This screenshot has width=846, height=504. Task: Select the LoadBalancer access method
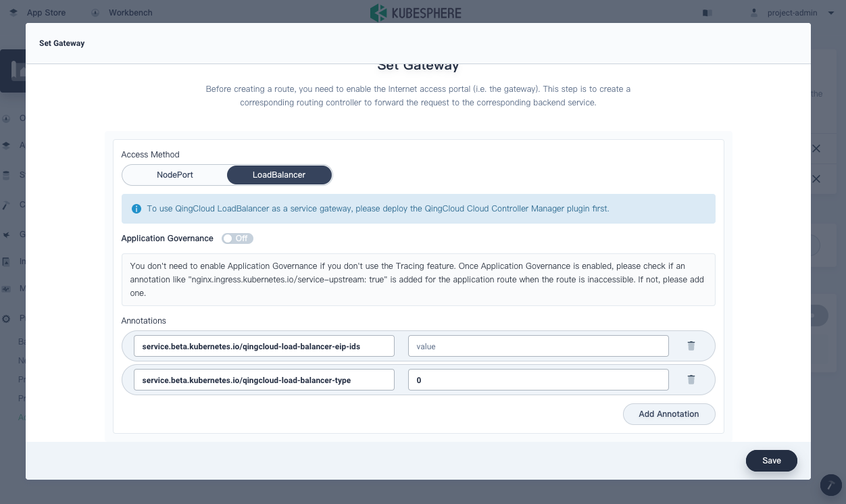pos(279,175)
